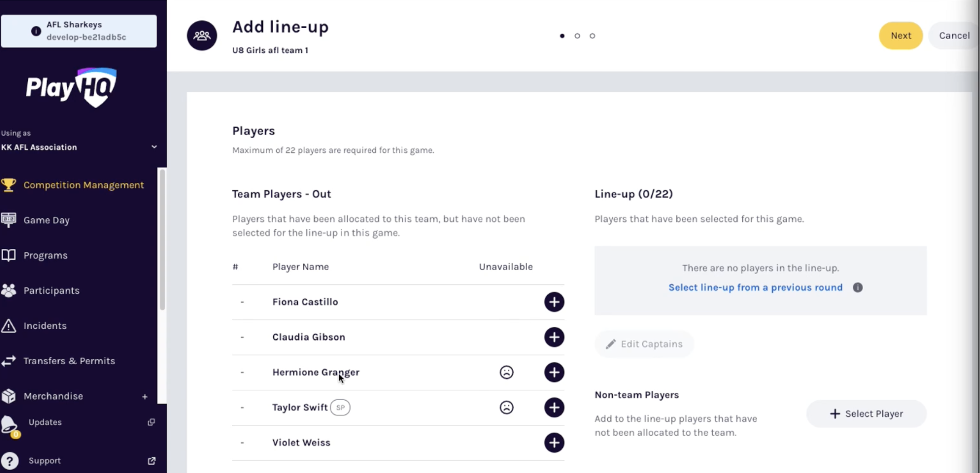Add Hermione Granger to line-up

(554, 372)
